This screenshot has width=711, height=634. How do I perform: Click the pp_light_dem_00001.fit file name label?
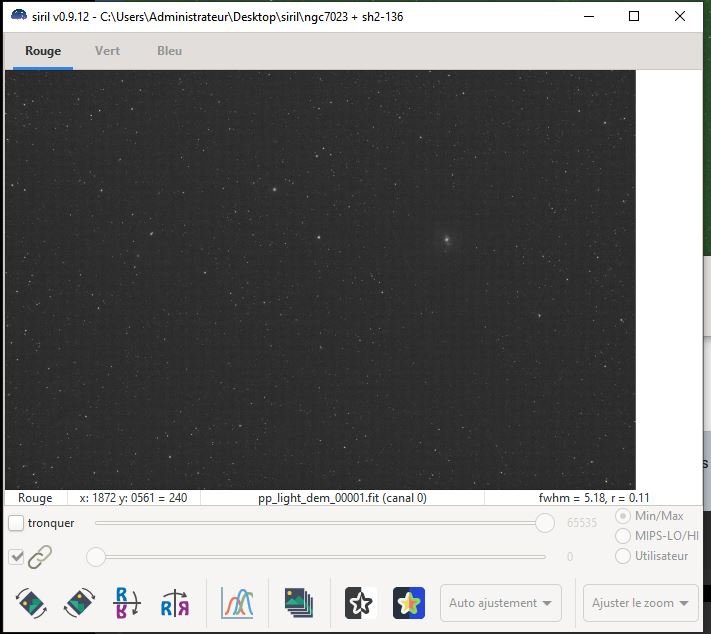pyautogui.click(x=342, y=498)
